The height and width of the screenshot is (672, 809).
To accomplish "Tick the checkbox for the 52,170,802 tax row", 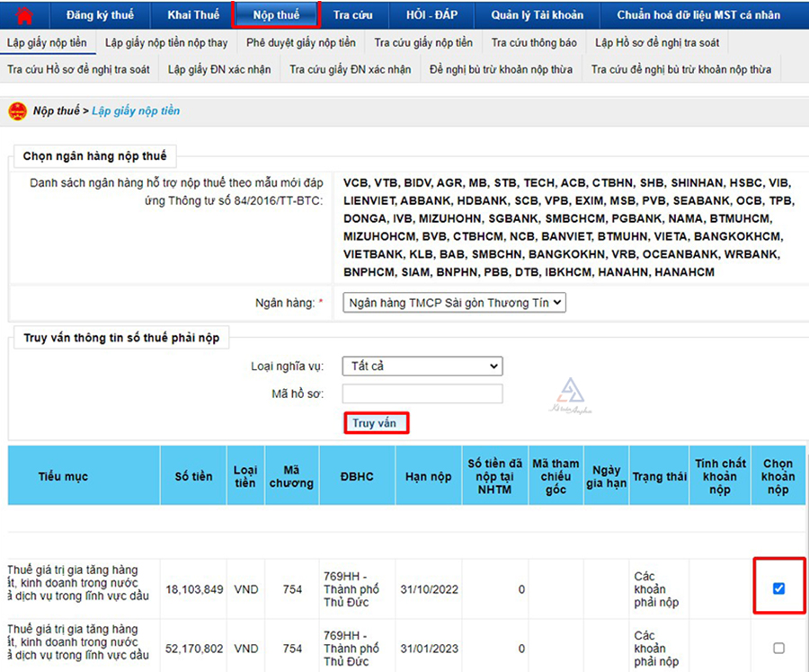I will (x=778, y=648).
